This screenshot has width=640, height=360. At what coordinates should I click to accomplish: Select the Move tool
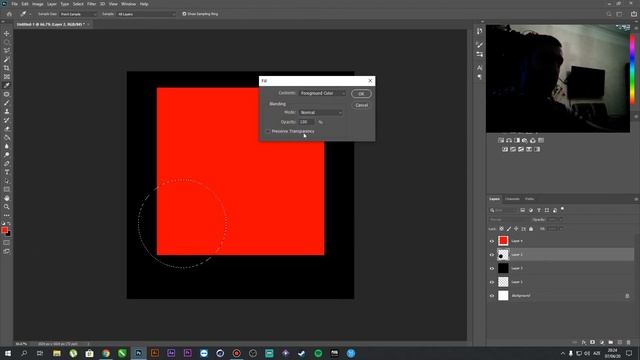(7, 33)
